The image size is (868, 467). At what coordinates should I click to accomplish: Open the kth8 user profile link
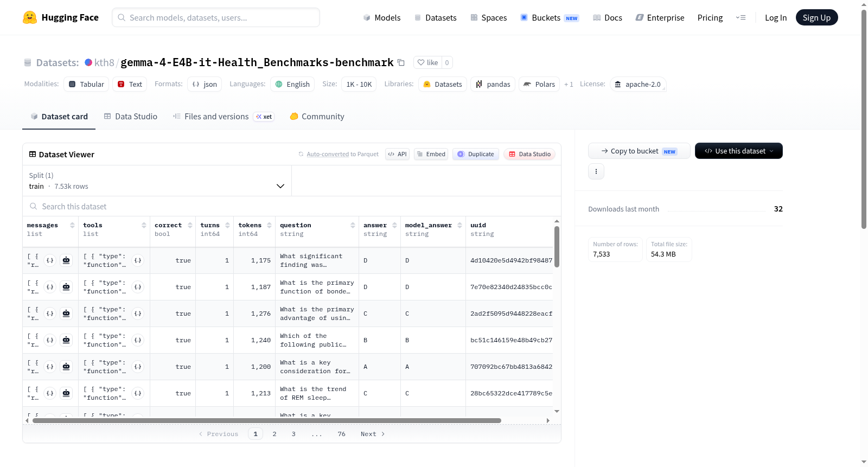[x=104, y=62]
